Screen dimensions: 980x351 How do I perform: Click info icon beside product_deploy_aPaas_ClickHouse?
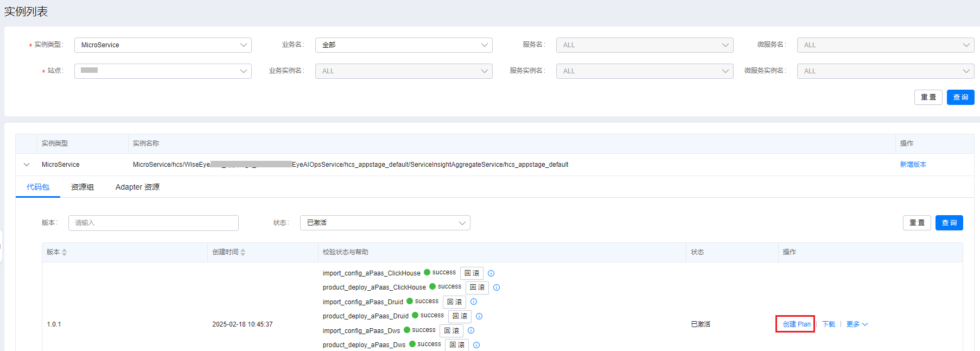click(x=497, y=287)
